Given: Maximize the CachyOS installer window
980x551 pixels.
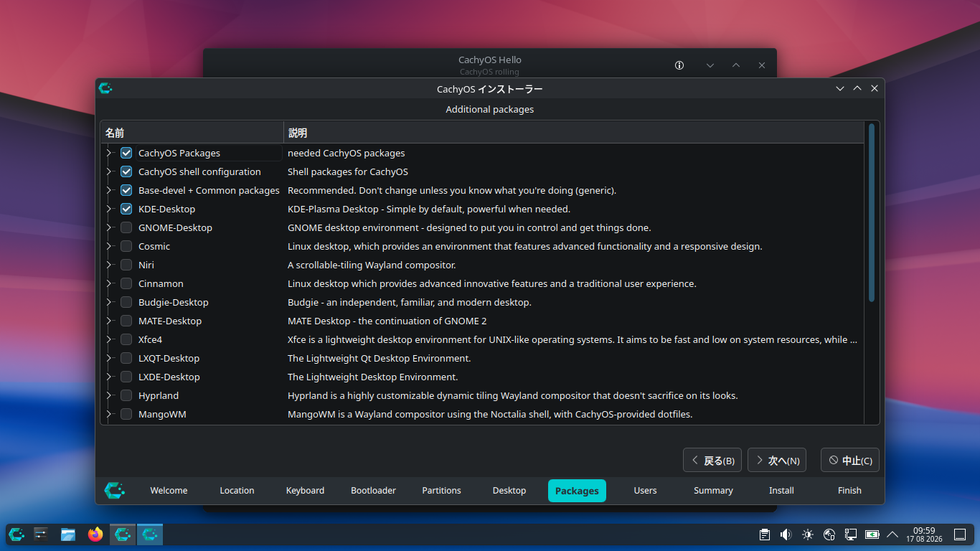Looking at the screenshot, I should [x=857, y=88].
